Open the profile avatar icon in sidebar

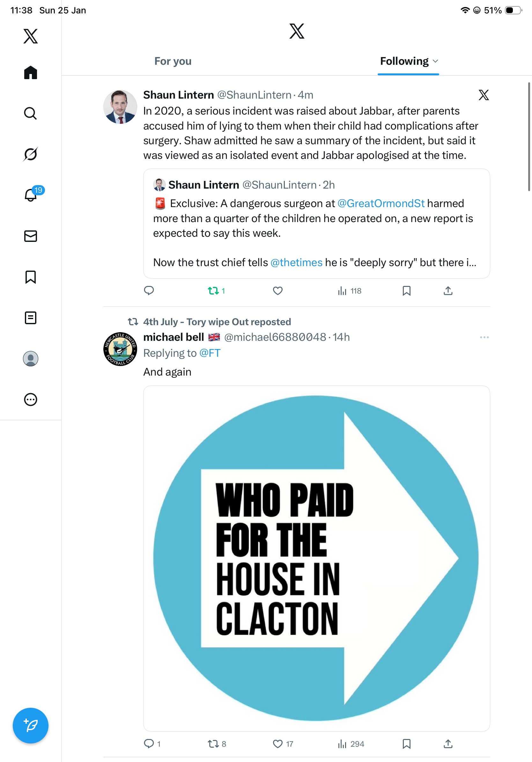(31, 359)
